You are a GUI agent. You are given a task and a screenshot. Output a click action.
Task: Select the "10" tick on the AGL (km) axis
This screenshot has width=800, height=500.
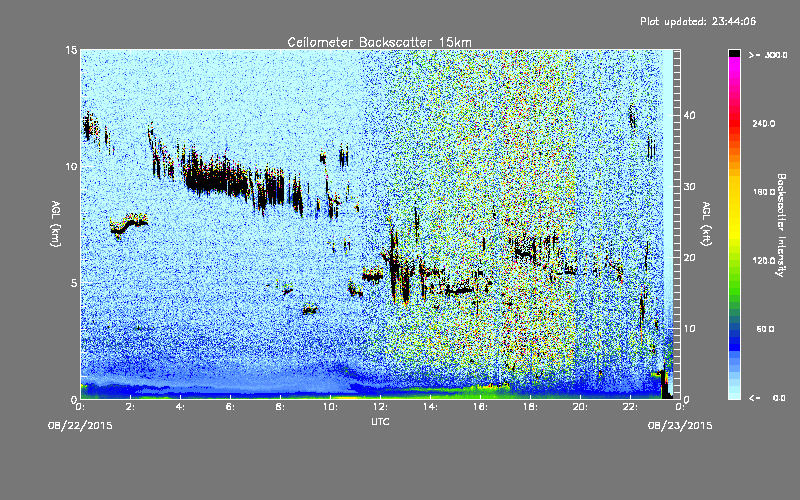tap(71, 167)
